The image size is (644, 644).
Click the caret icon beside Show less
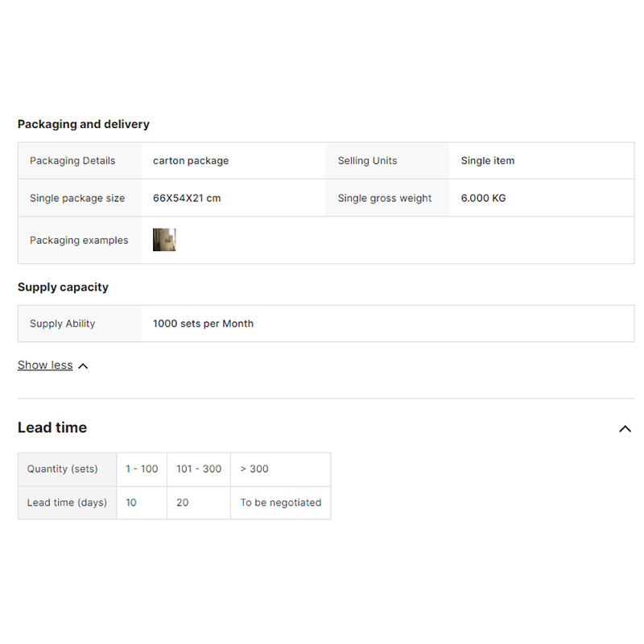(x=83, y=366)
